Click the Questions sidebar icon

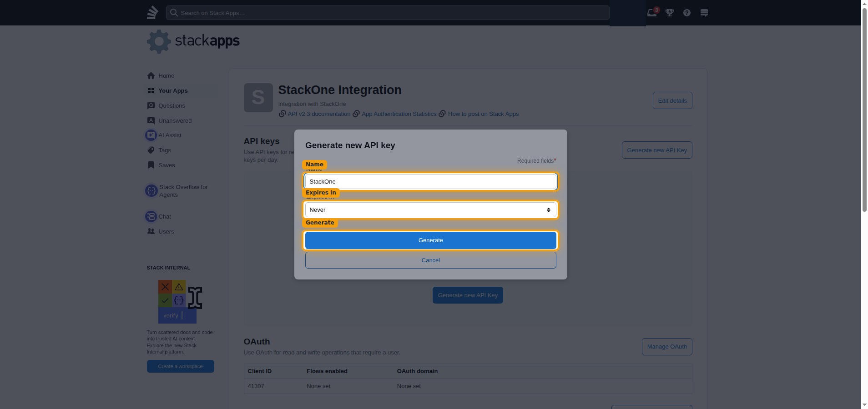tap(151, 105)
